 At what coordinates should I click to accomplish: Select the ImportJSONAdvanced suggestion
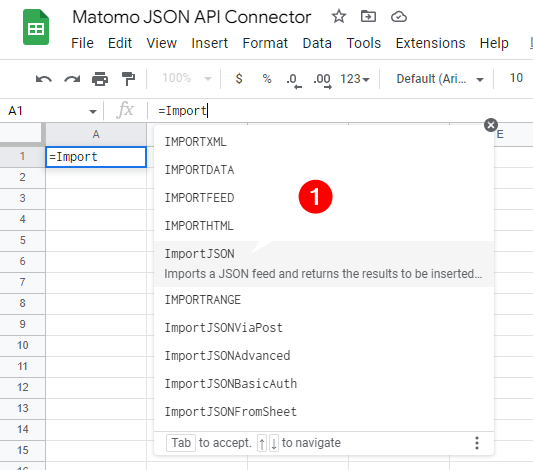click(324, 355)
